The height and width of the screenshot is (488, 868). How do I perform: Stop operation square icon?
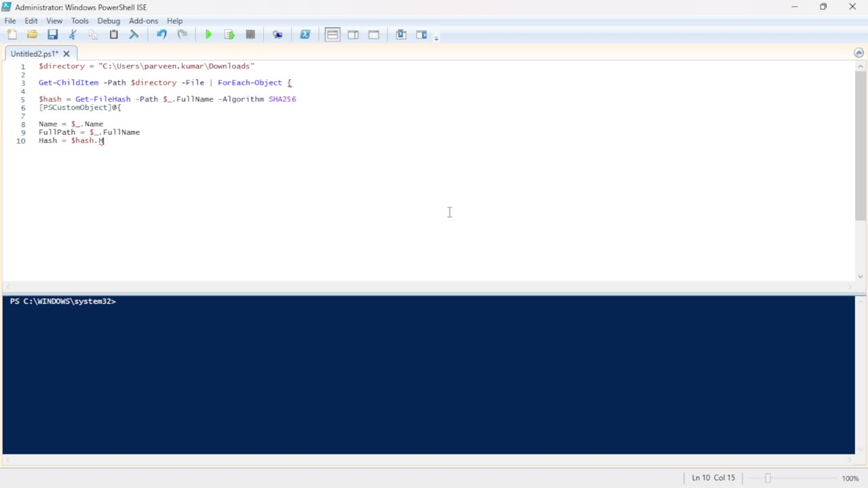pos(250,35)
